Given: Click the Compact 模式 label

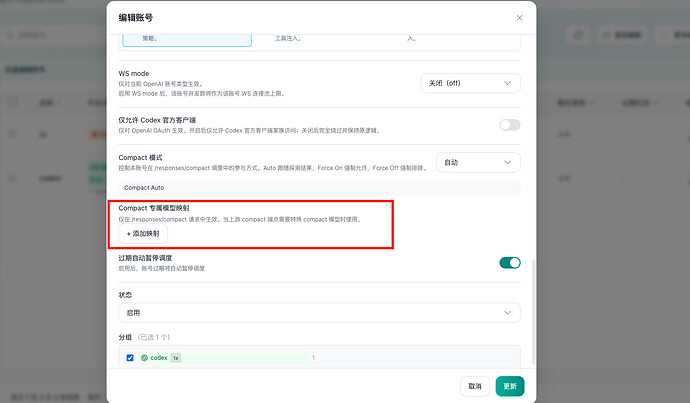Looking at the screenshot, I should [x=140, y=158].
